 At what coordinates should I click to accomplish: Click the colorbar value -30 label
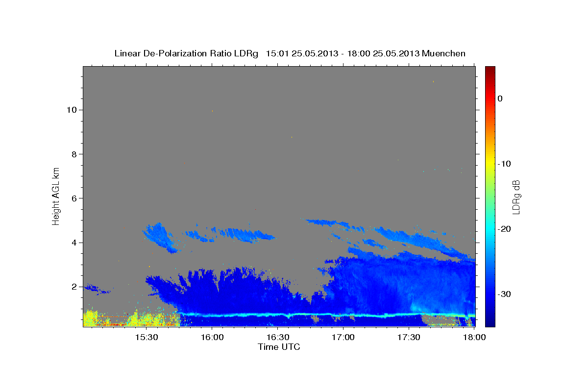[x=504, y=294]
